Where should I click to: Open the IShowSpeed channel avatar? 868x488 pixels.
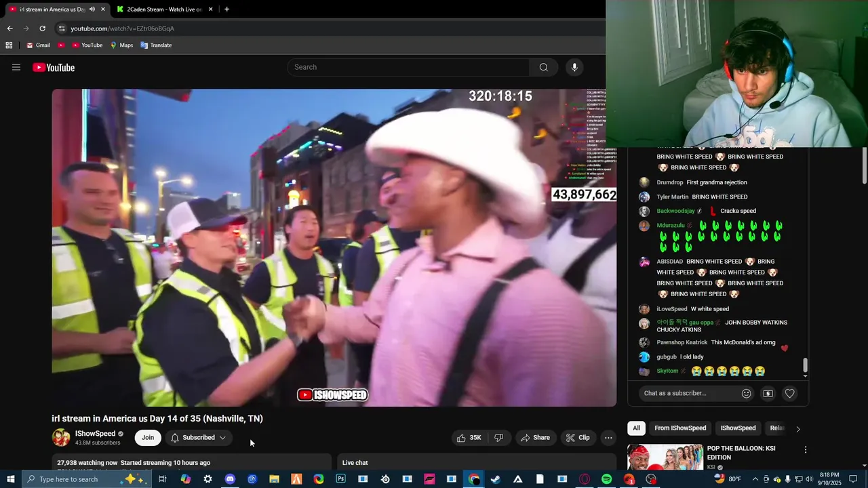tap(61, 438)
